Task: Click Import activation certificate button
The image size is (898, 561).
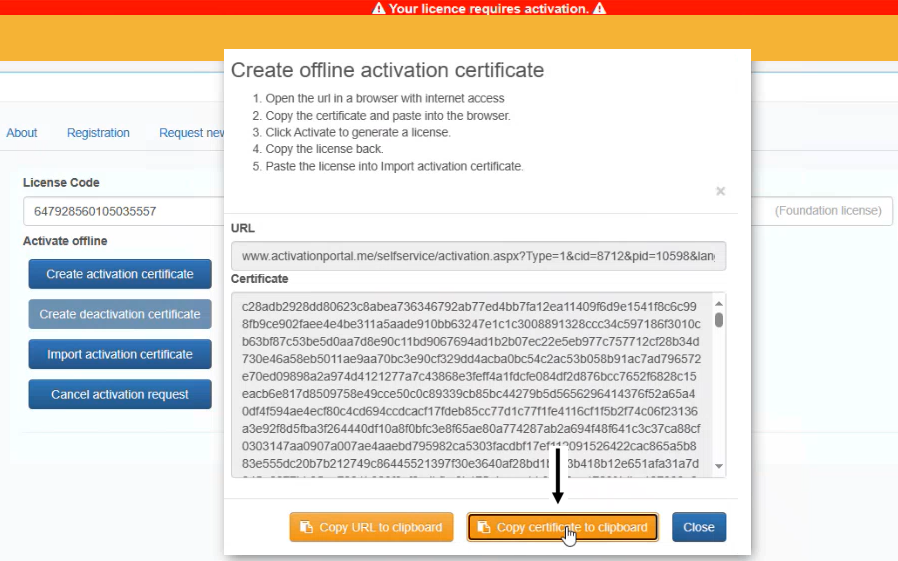Action: pyautogui.click(x=120, y=354)
